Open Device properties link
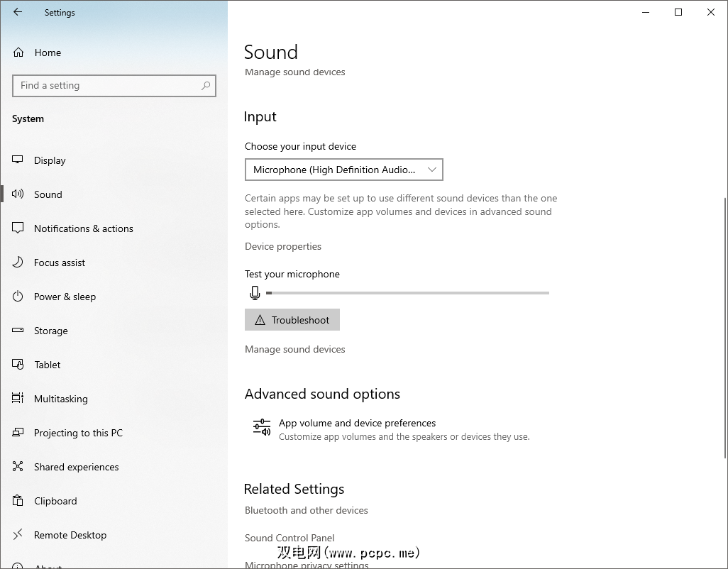728x569 pixels. point(283,246)
